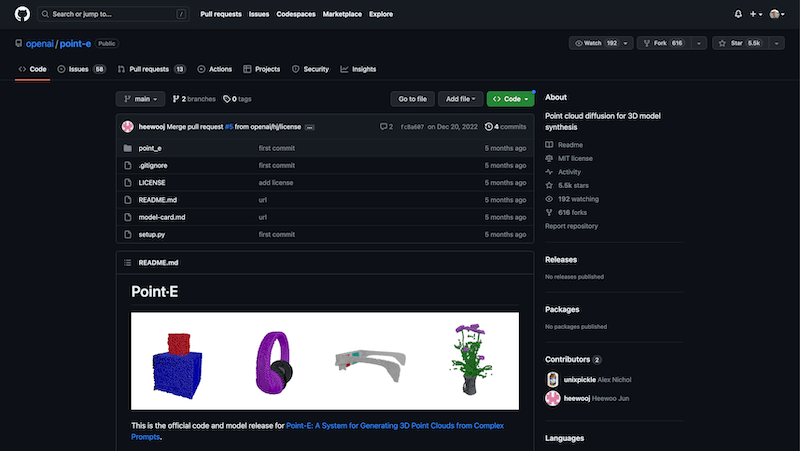
Task: Open README table of contents icon
Action: point(126,262)
